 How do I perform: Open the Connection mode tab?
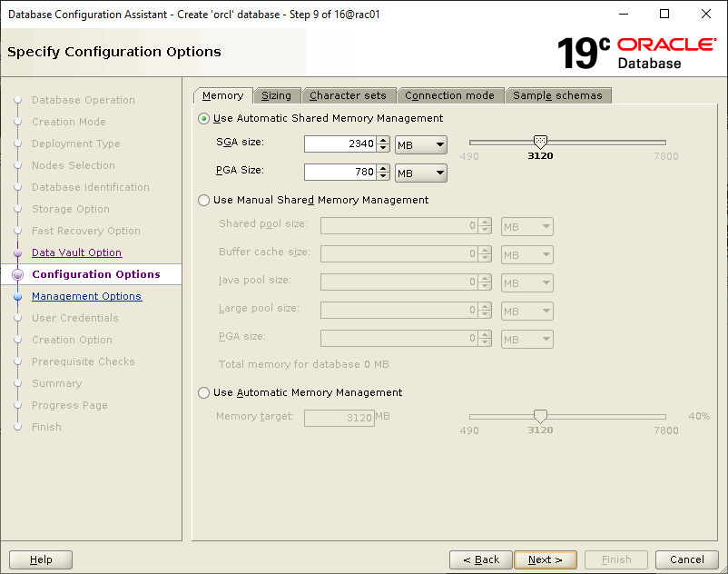click(449, 95)
